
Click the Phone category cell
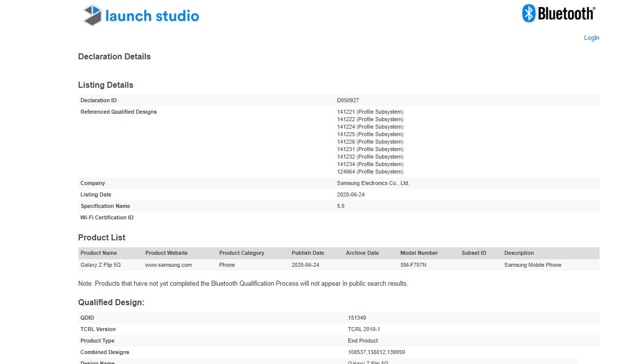(227, 265)
